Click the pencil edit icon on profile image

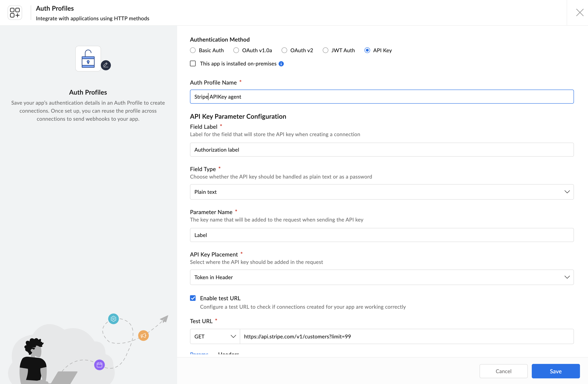(x=106, y=65)
